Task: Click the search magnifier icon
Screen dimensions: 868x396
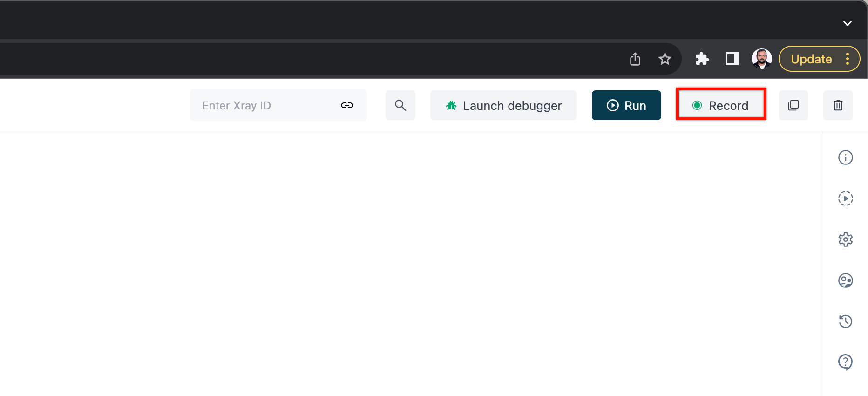Action: tap(400, 105)
